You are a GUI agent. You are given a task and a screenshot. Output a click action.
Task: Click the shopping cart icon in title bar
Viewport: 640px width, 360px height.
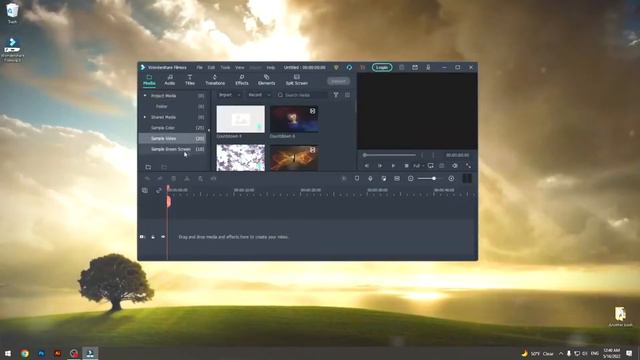pyautogui.click(x=362, y=67)
